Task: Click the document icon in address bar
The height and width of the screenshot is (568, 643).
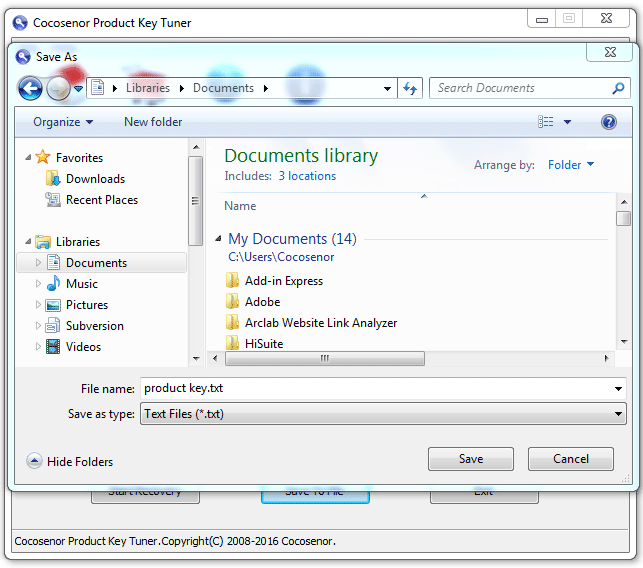Action: pos(98,87)
